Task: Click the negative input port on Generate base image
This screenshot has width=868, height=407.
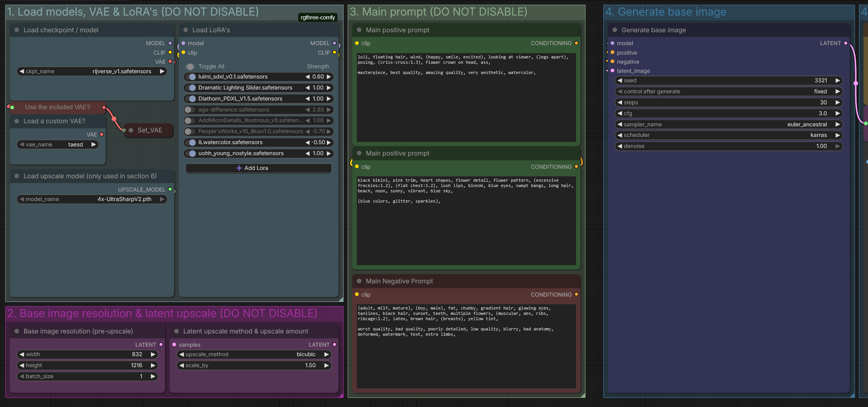Action: coord(612,61)
